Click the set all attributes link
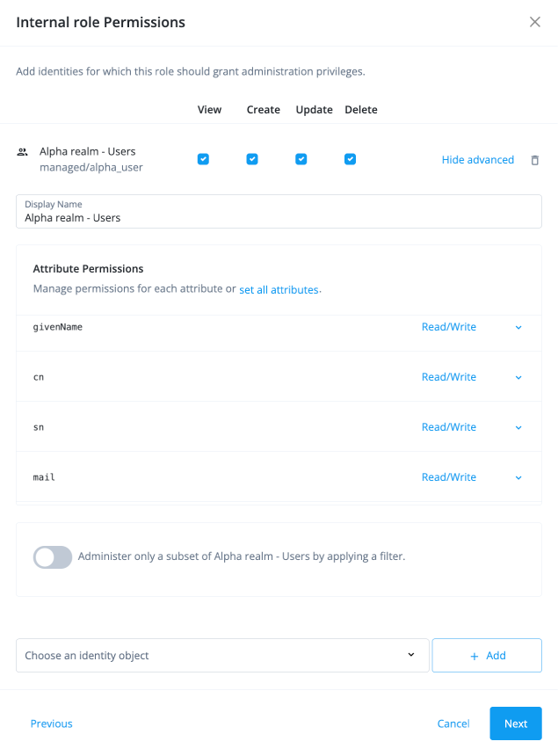The height and width of the screenshot is (756, 558). [x=279, y=289]
